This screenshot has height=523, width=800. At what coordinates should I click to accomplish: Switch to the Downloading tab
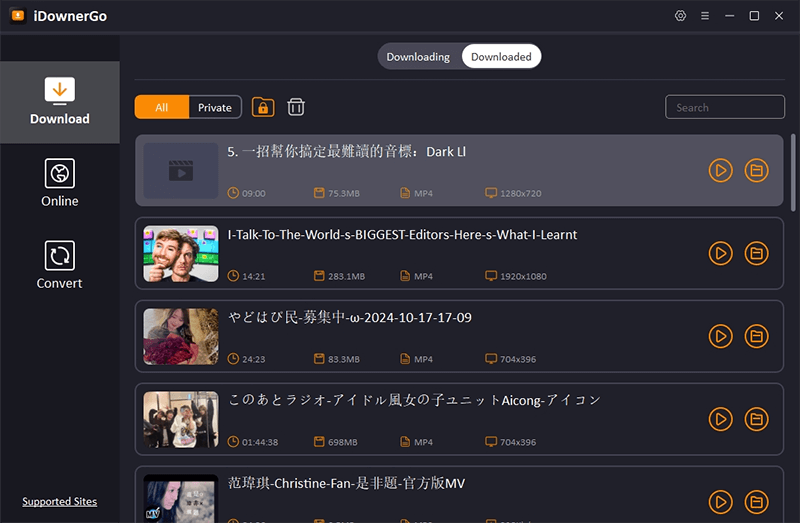point(418,57)
